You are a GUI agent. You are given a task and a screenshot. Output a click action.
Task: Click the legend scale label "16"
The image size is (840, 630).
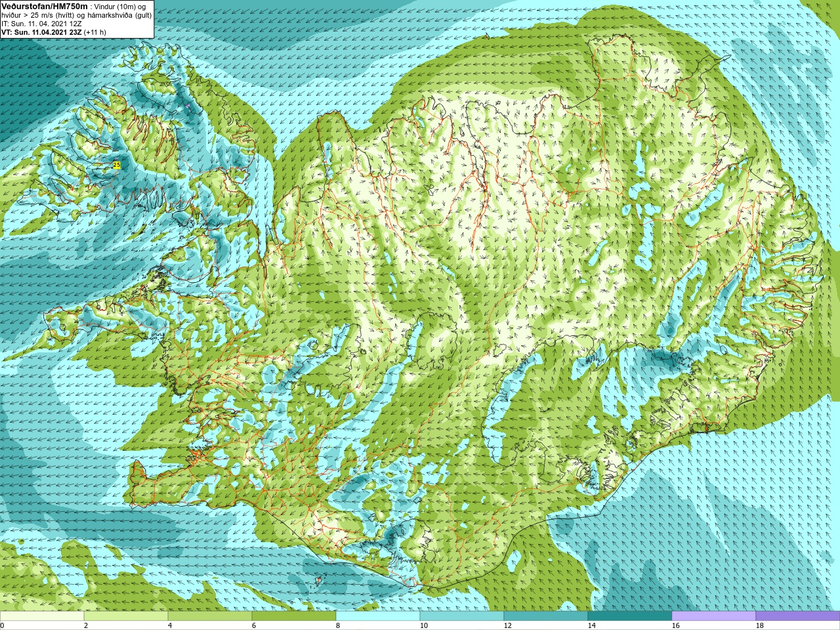click(x=675, y=625)
